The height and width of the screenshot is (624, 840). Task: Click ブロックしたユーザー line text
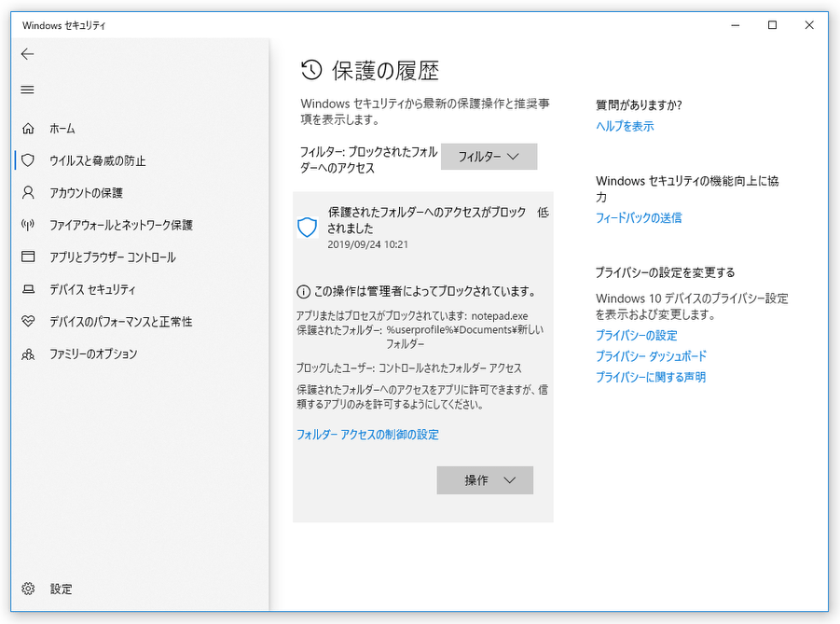pos(408,368)
